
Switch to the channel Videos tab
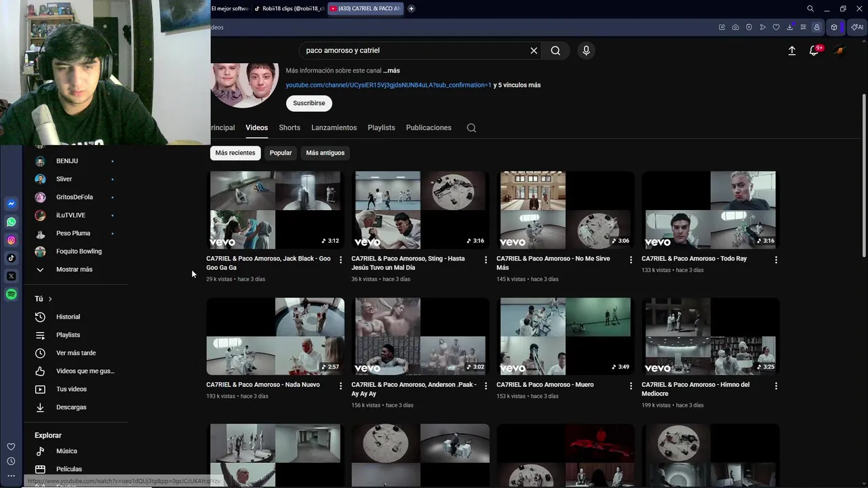256,128
